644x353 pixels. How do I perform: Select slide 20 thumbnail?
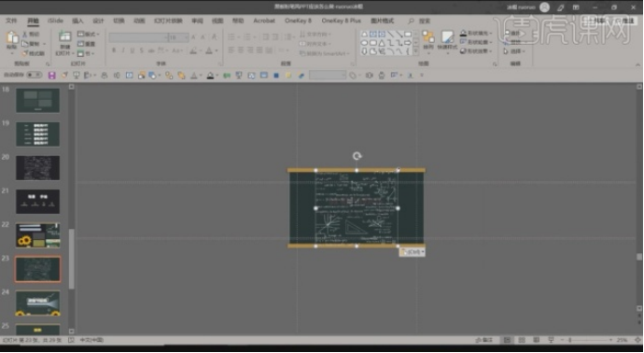click(37, 168)
